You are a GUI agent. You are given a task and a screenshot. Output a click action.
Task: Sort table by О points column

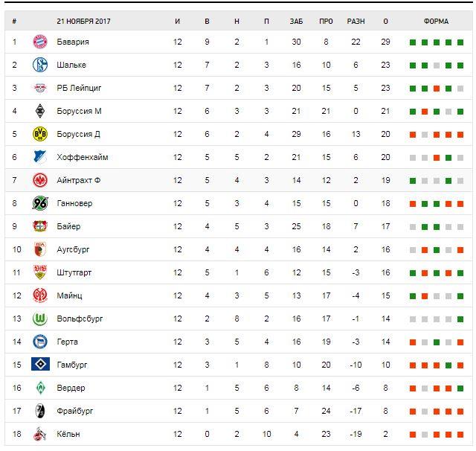point(385,21)
